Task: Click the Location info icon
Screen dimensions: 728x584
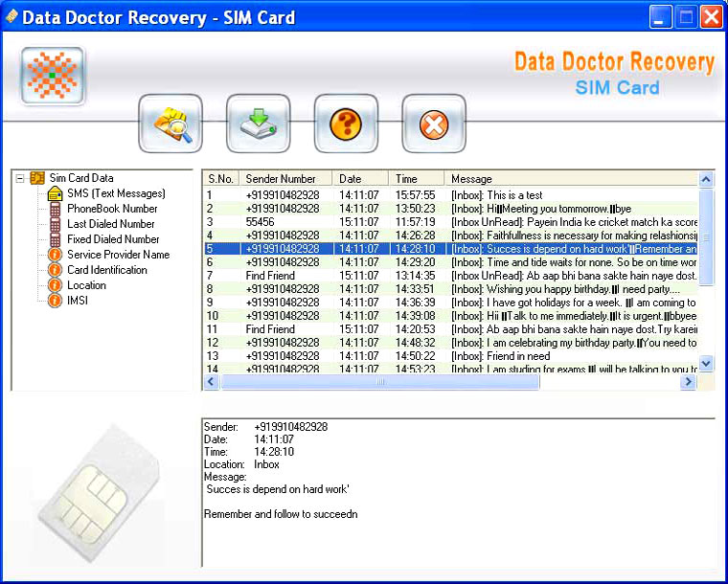Action: [x=55, y=285]
